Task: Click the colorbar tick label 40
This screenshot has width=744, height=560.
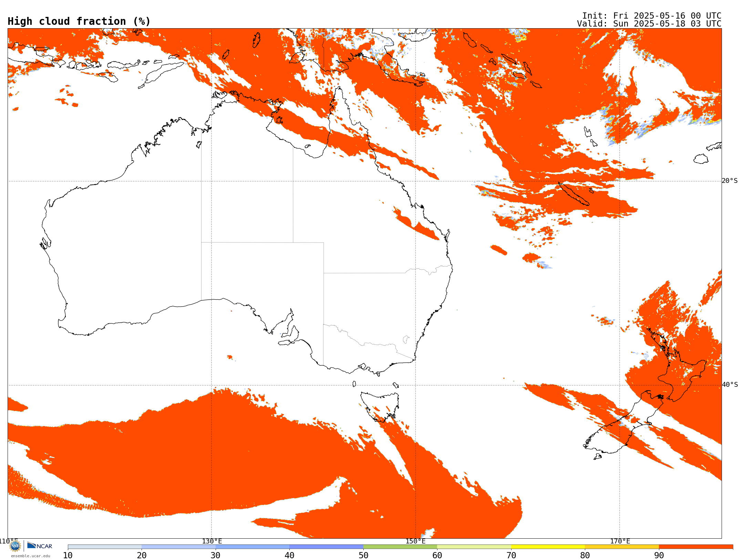Action: coord(289,556)
